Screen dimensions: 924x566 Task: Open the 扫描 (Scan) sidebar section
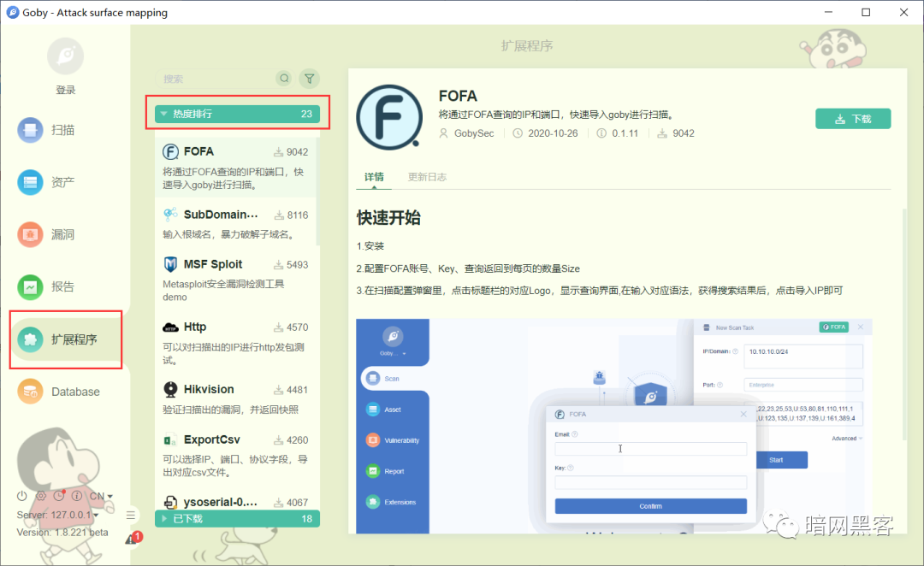pos(46,130)
